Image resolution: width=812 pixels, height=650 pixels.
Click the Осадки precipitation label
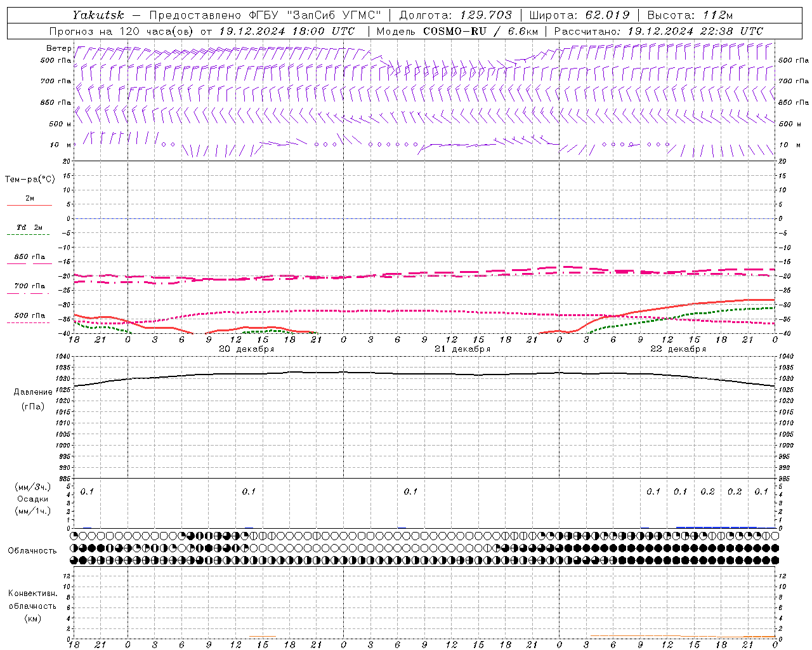(x=33, y=499)
